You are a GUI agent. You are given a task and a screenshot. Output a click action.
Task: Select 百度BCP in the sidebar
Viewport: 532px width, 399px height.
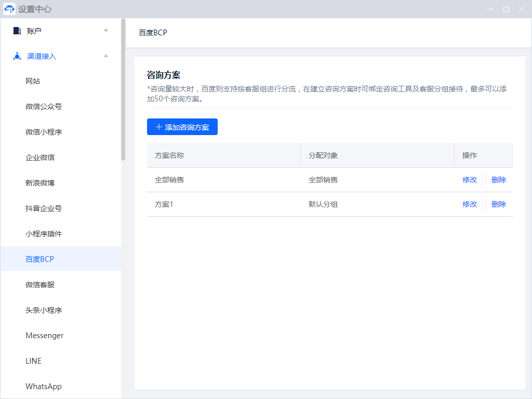pyautogui.click(x=61, y=259)
